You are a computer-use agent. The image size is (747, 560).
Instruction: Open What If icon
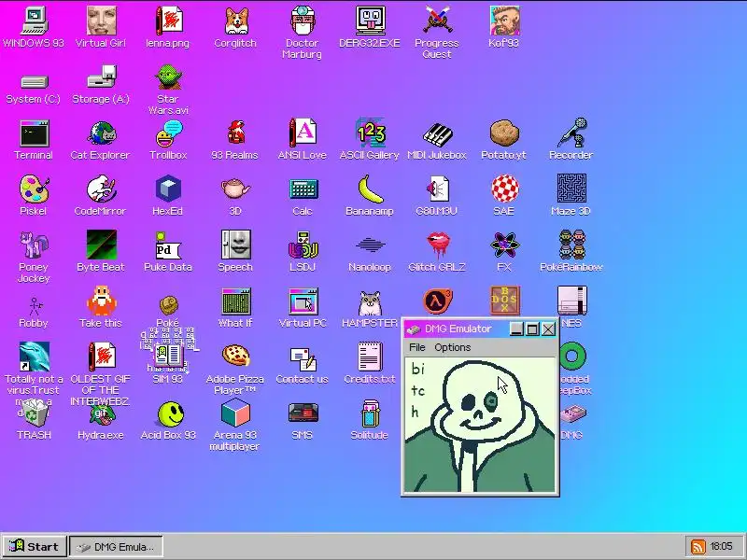tap(235, 301)
